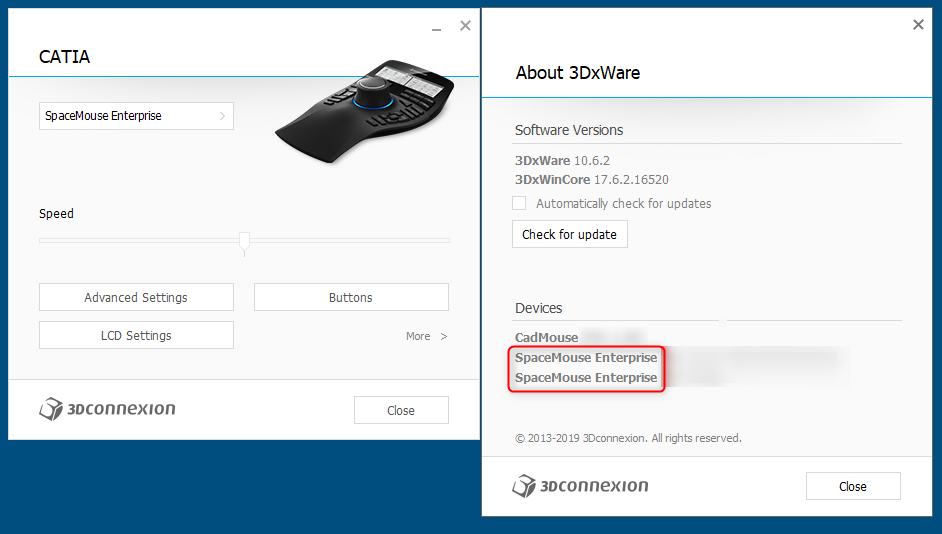942x534 pixels.
Task: Click the CATIA title text
Action: pos(64,57)
